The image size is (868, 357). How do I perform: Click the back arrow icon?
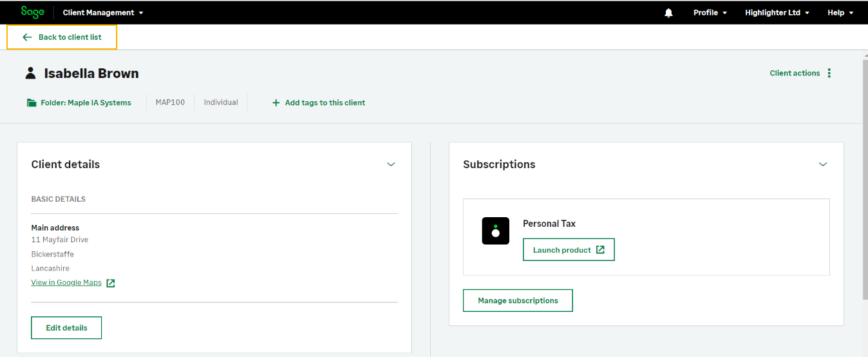click(27, 37)
